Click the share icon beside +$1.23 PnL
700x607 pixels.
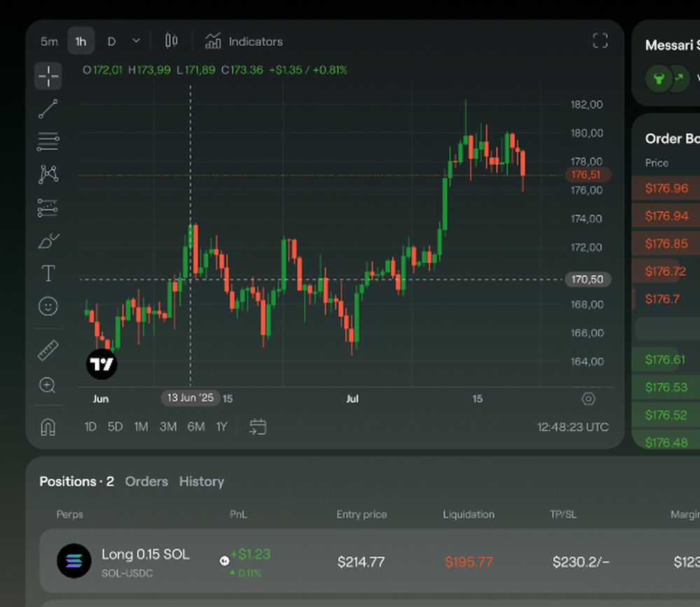coord(225,561)
